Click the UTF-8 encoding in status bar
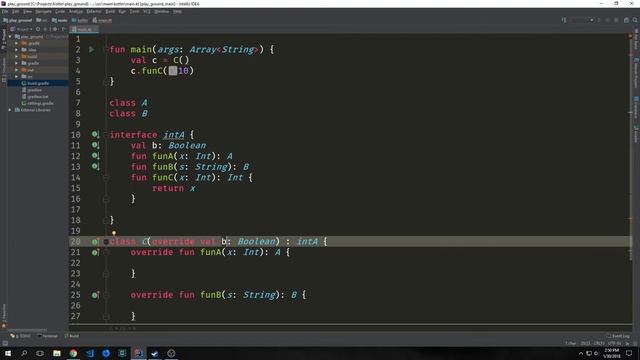The width and height of the screenshot is (640, 360). pos(614,343)
